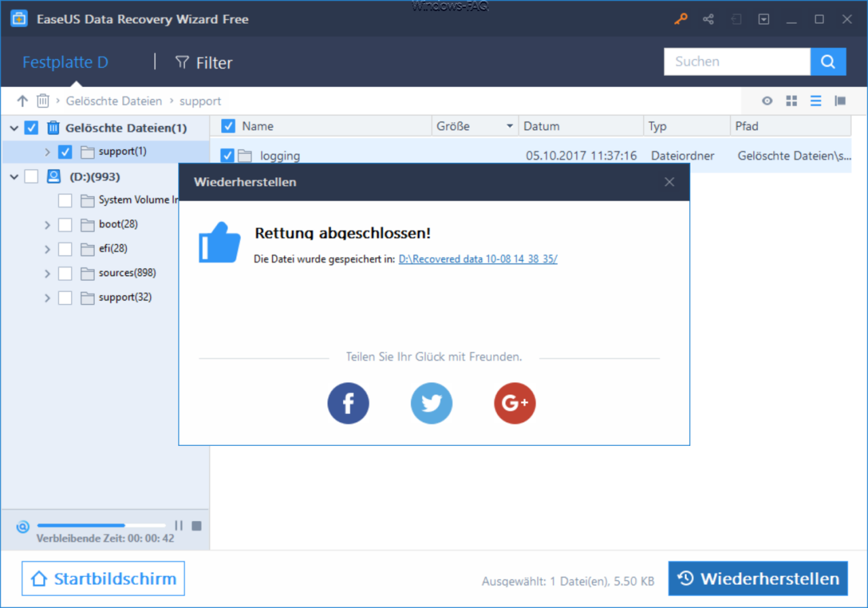This screenshot has height=608, width=868.
Task: Collapse the (D:)(993) tree node
Action: [x=14, y=176]
